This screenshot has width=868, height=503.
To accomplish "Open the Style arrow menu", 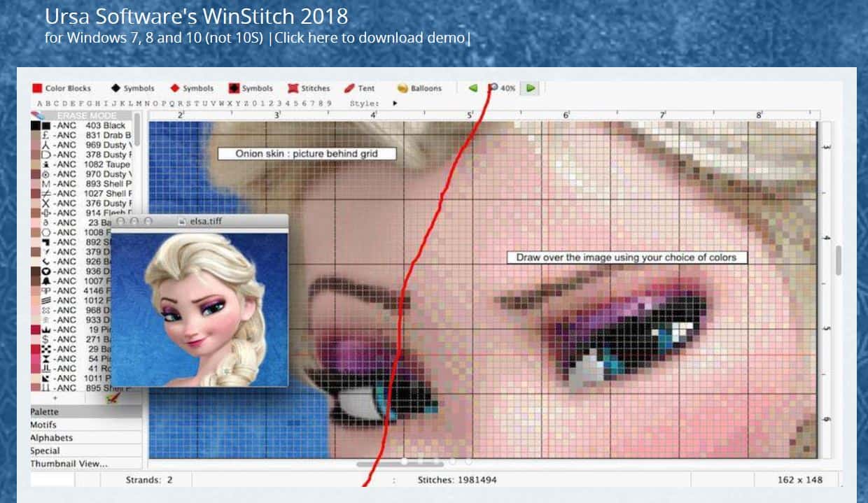I will (x=395, y=104).
